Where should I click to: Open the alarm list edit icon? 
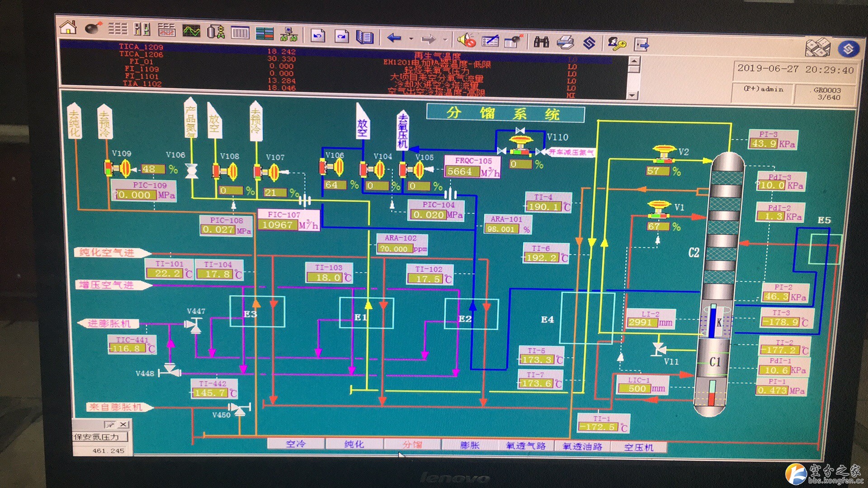[x=491, y=41]
